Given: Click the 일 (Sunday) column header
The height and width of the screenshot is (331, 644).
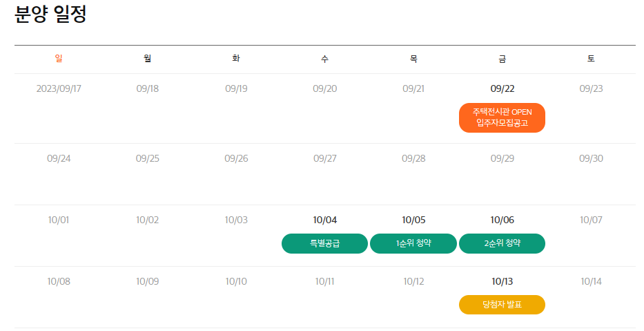Looking at the screenshot, I should (x=59, y=58).
